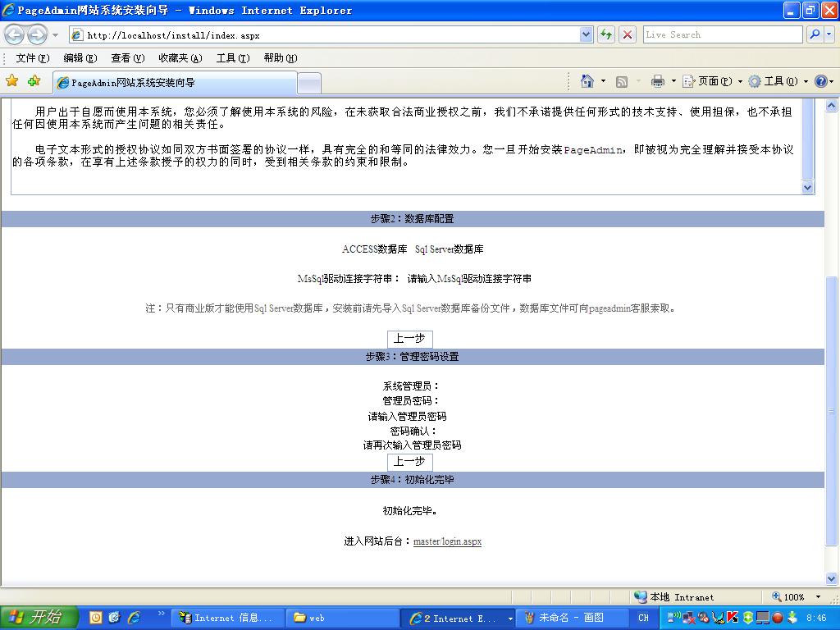Switch to Internet 信息 taskbar window
Screen dimensions: 840x630
point(227,619)
